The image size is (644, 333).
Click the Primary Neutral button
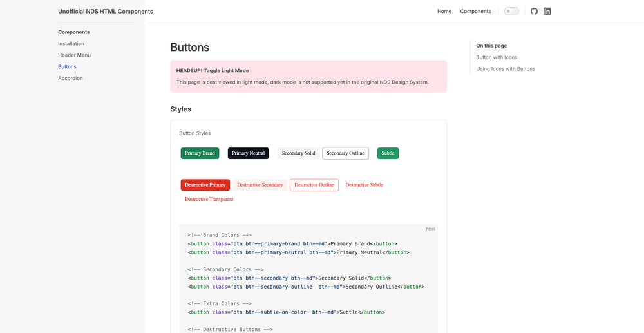(x=249, y=153)
